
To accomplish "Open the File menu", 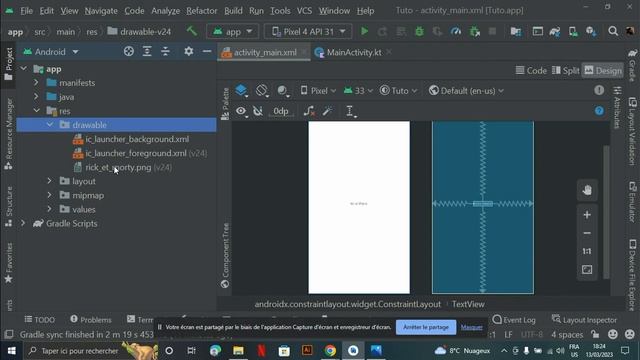I will [x=27, y=11].
